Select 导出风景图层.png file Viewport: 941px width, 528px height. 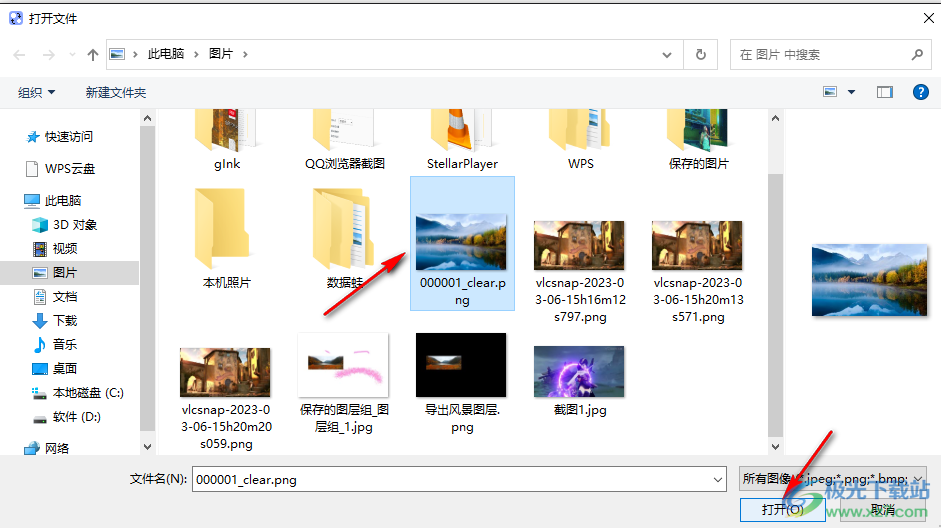coord(462,384)
